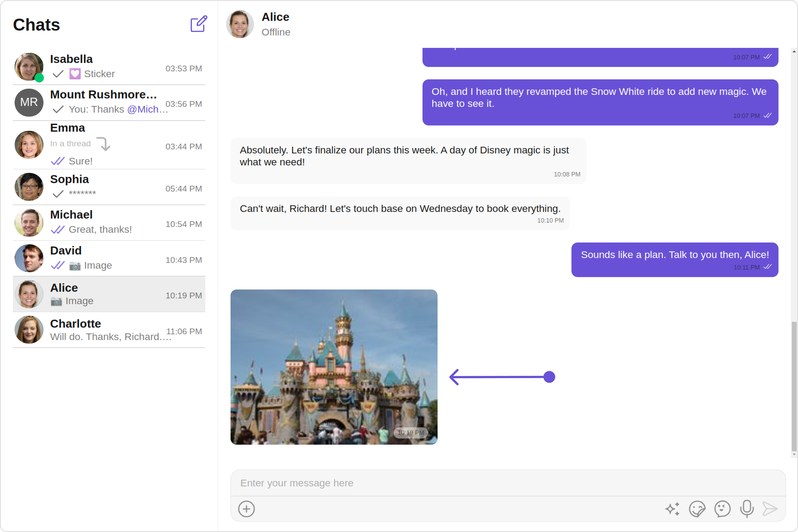Click the AI sparkle icon
Screen dimensions: 798x532
pos(672,509)
